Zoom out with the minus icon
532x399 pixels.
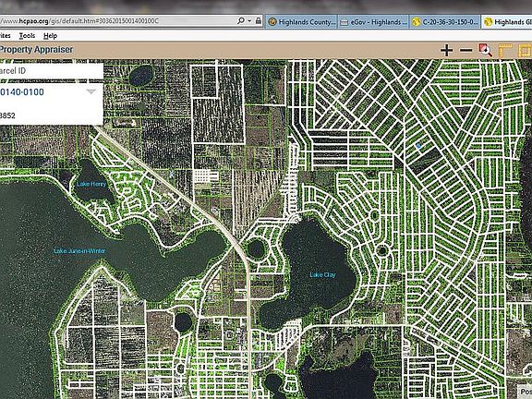point(465,50)
